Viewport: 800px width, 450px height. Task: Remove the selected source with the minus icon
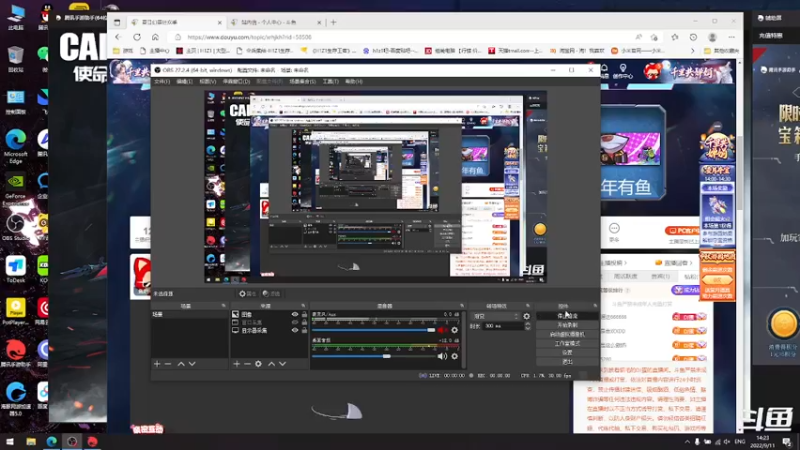[247, 364]
